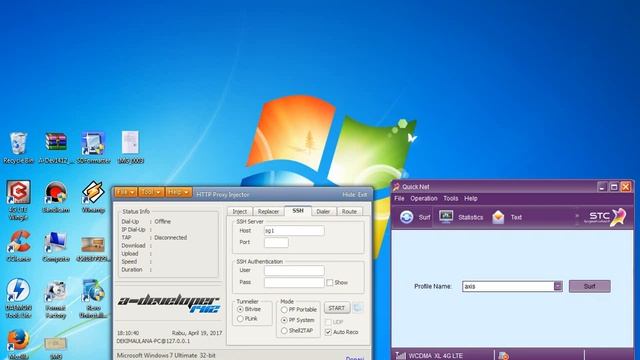The width and height of the screenshot is (640, 360).
Task: Click the 'WCDMA XL 4G LTE' status text
Action: [x=436, y=356]
